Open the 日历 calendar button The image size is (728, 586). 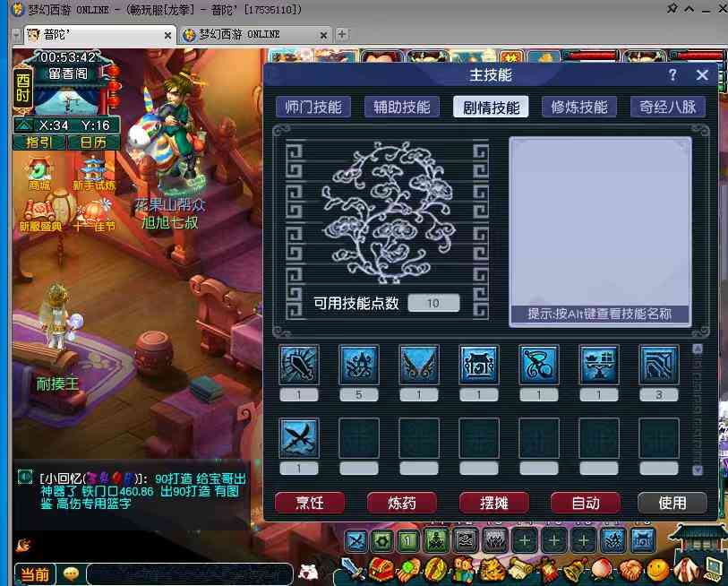click(94, 142)
